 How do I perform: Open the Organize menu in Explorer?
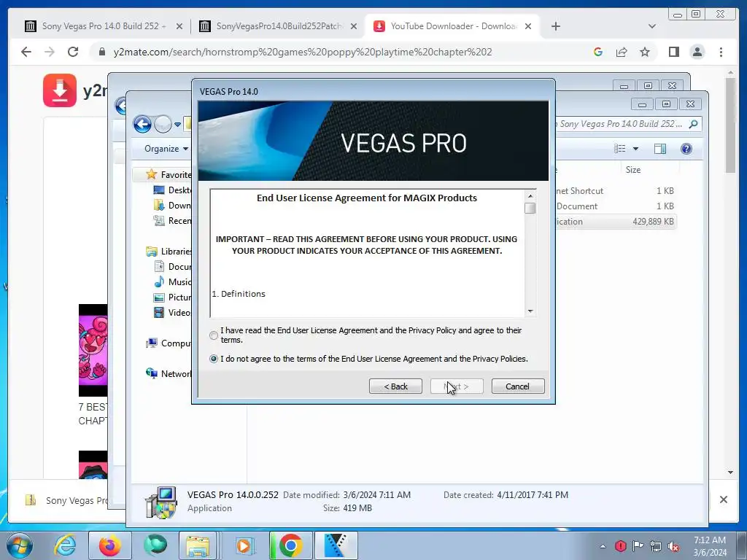click(x=166, y=149)
